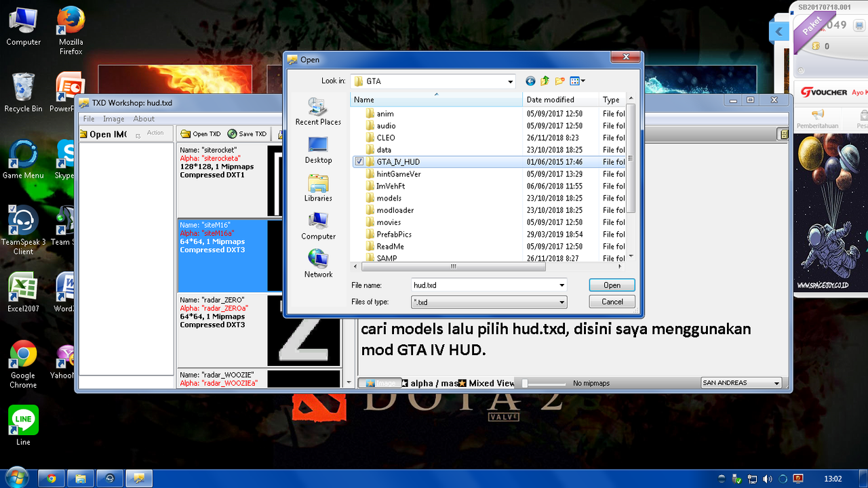Untick the GTA_IV_HUD folder checkbox
868x488 pixels.
359,162
